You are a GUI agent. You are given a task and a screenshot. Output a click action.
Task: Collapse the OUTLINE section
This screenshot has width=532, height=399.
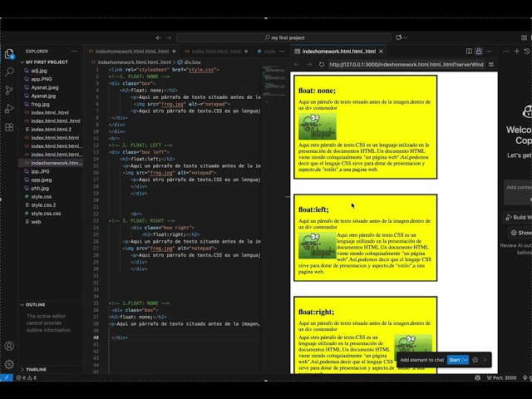tap(33, 305)
